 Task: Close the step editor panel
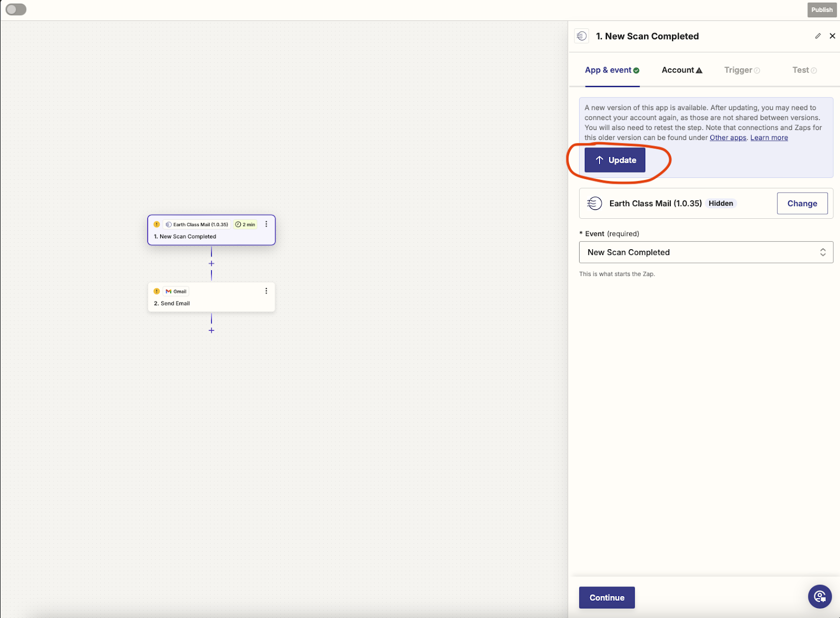coord(832,36)
